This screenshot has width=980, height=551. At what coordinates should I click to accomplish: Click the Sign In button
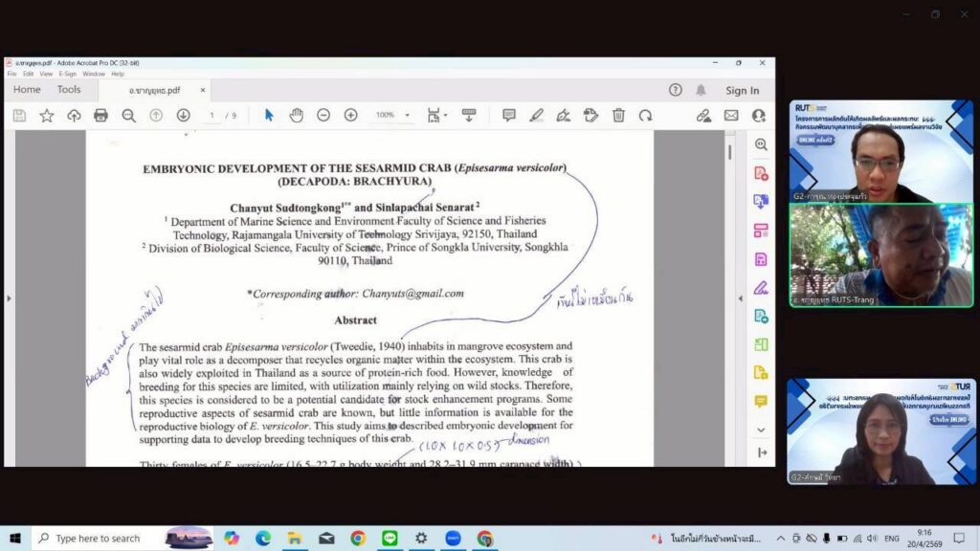pos(742,91)
